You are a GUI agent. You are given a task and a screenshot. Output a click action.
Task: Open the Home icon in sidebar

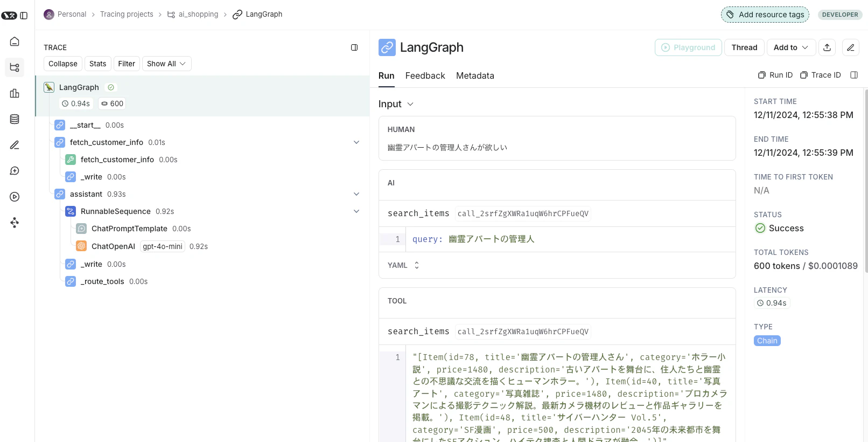15,42
